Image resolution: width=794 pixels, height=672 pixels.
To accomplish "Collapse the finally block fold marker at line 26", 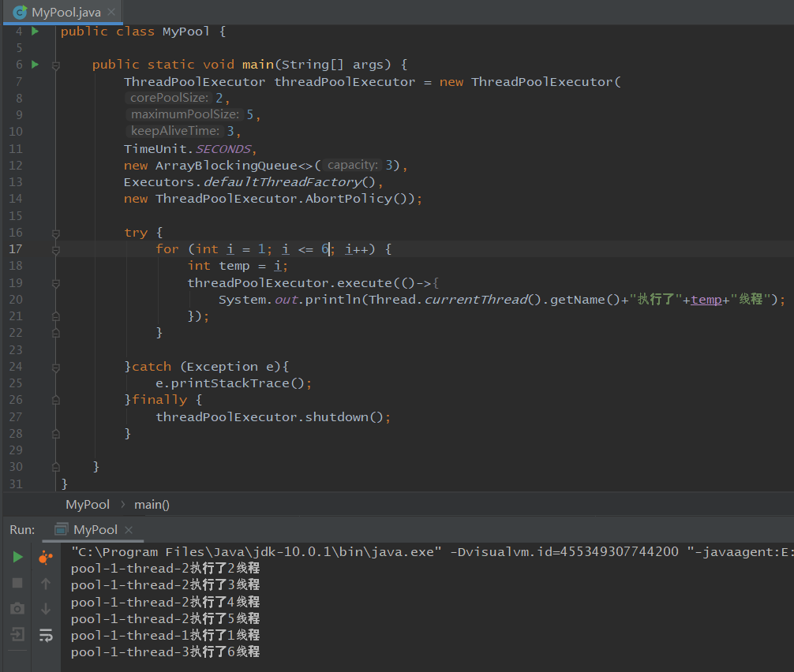I will point(56,401).
